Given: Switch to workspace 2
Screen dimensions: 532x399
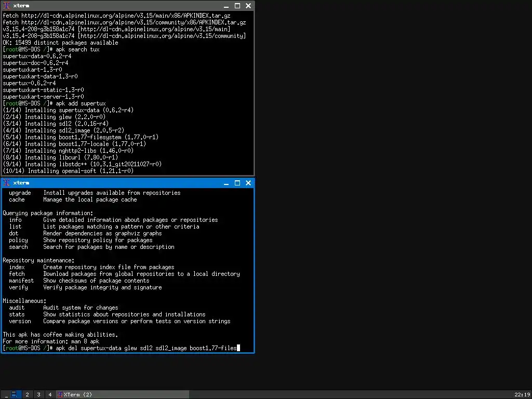Looking at the screenshot, I should tap(27, 395).
